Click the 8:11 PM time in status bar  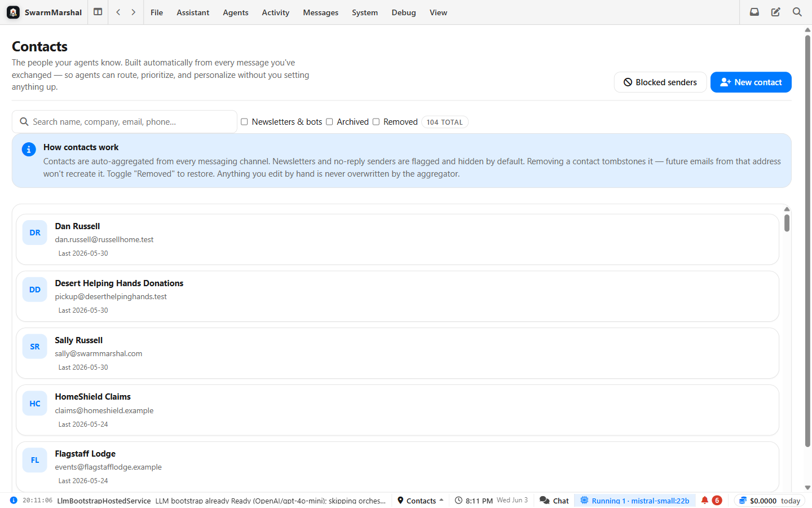[479, 501]
